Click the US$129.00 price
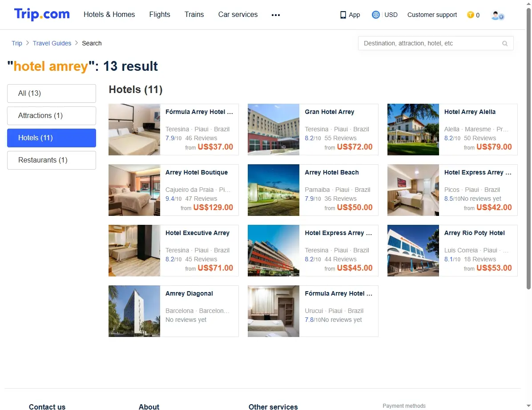Viewport: 532px width, 410px height. coord(213,207)
